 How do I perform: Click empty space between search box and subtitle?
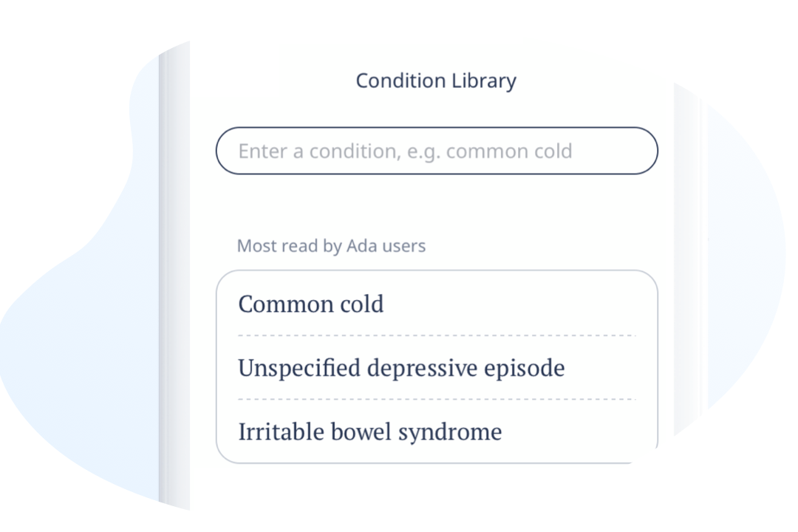click(437, 206)
